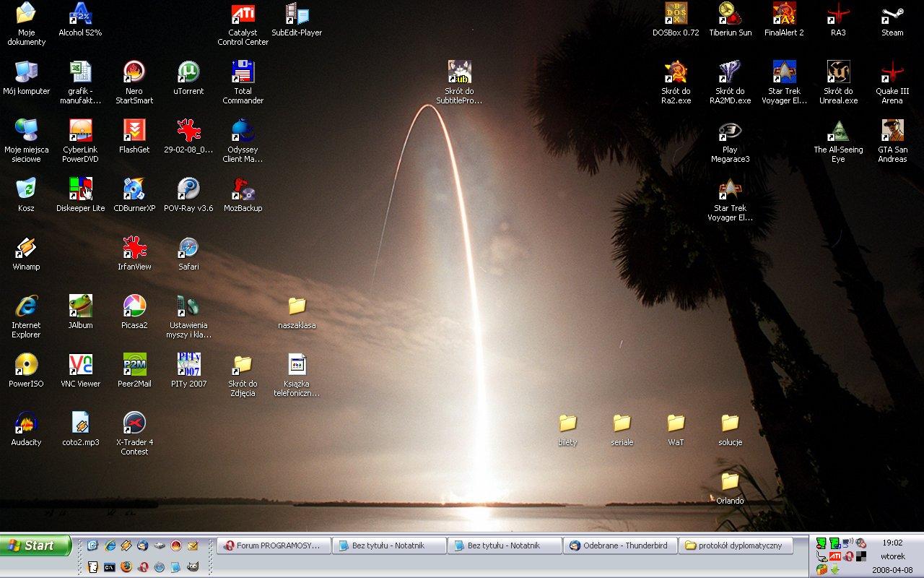Select the Diskeeper Lite icon

[80, 195]
